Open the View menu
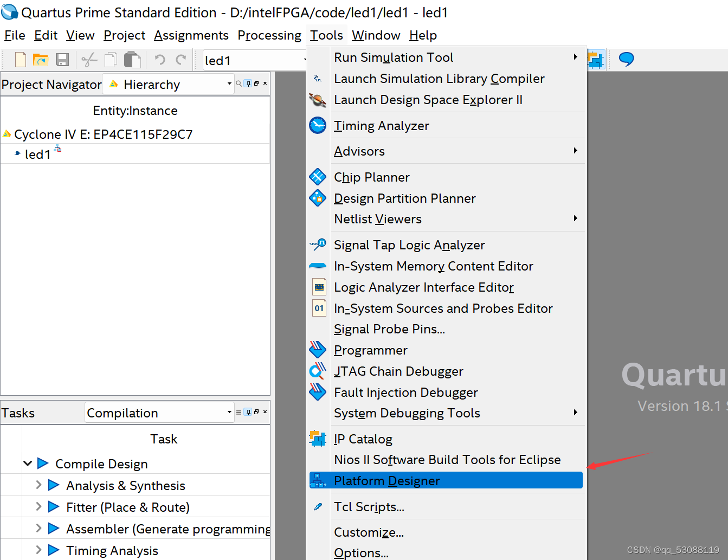Image resolution: width=728 pixels, height=560 pixels. tap(80, 35)
